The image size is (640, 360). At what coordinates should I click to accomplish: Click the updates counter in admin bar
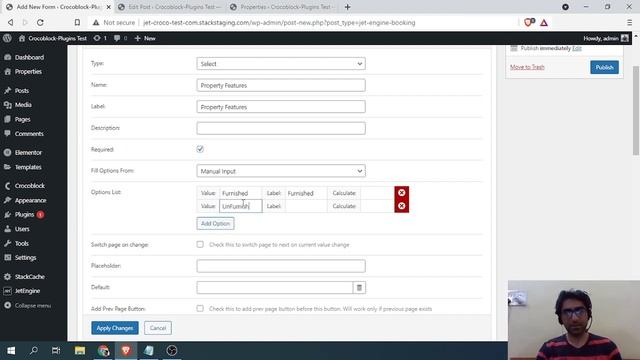point(100,38)
